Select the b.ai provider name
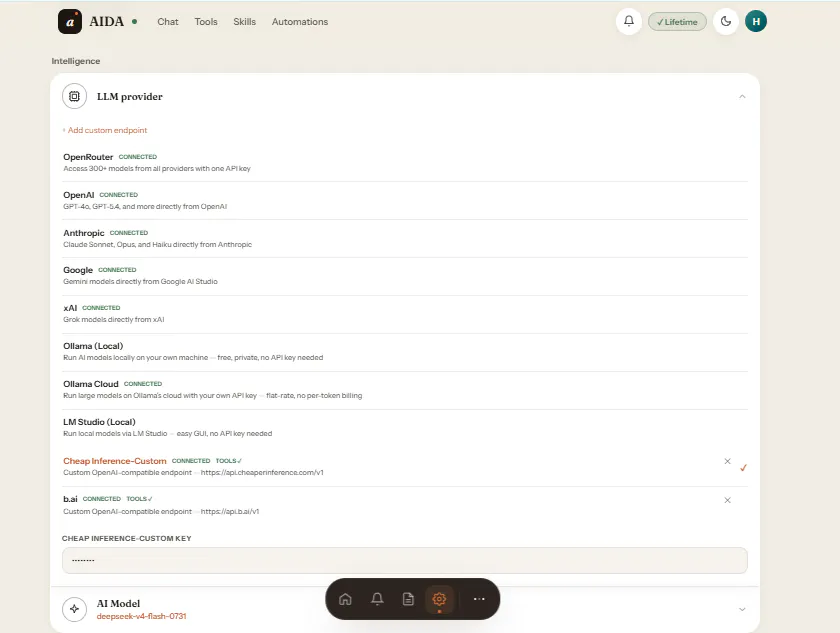Screen dimensions: 840x633 point(70,499)
